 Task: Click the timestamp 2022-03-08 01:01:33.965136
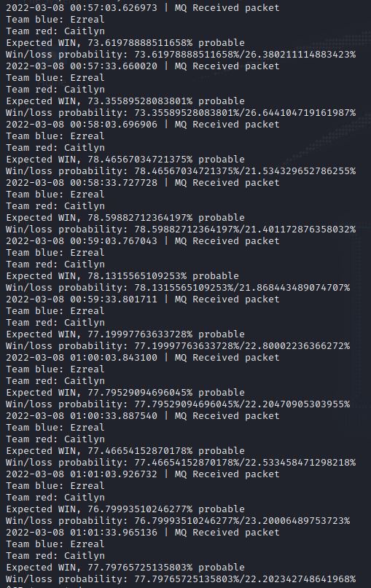pyautogui.click(x=82, y=533)
